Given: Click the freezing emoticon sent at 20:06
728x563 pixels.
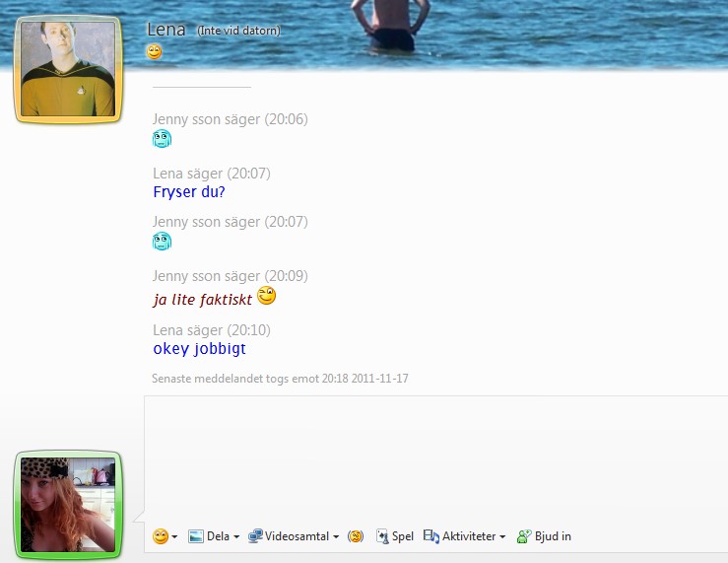Looking at the screenshot, I should [162, 138].
